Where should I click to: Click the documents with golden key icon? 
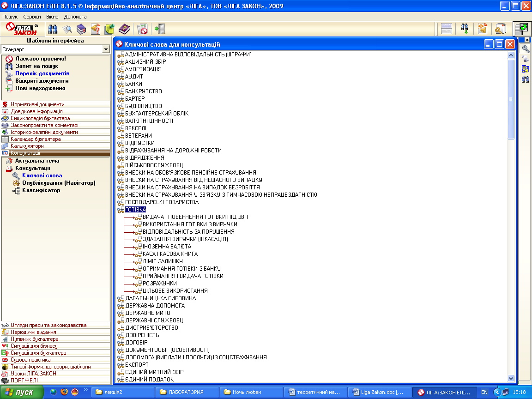pos(501,29)
